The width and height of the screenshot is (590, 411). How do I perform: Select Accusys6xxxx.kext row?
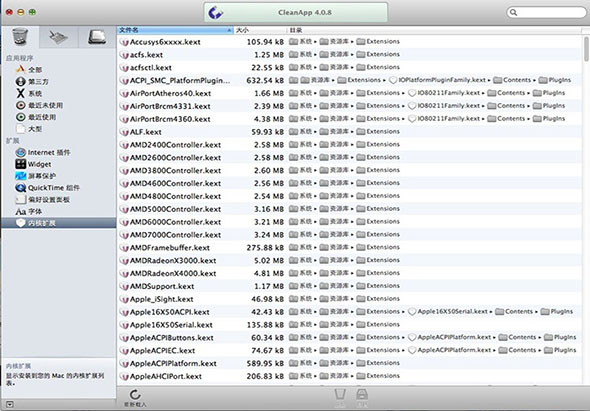[350, 42]
